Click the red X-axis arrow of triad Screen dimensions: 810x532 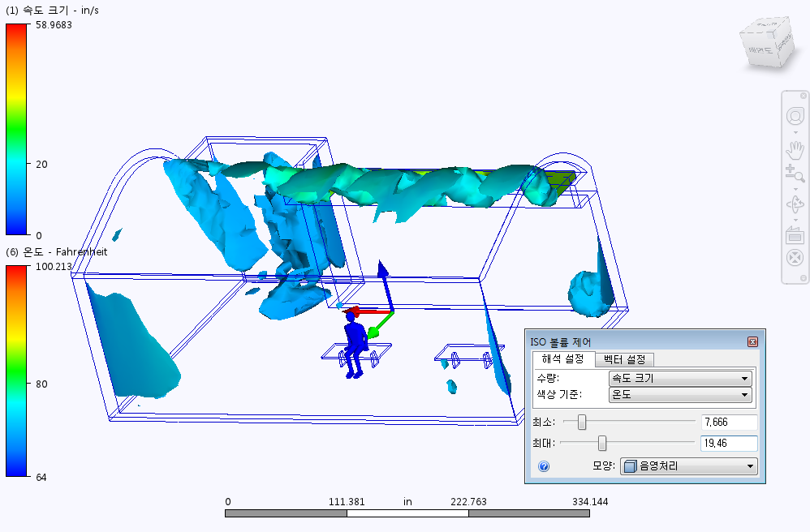[x=366, y=311]
